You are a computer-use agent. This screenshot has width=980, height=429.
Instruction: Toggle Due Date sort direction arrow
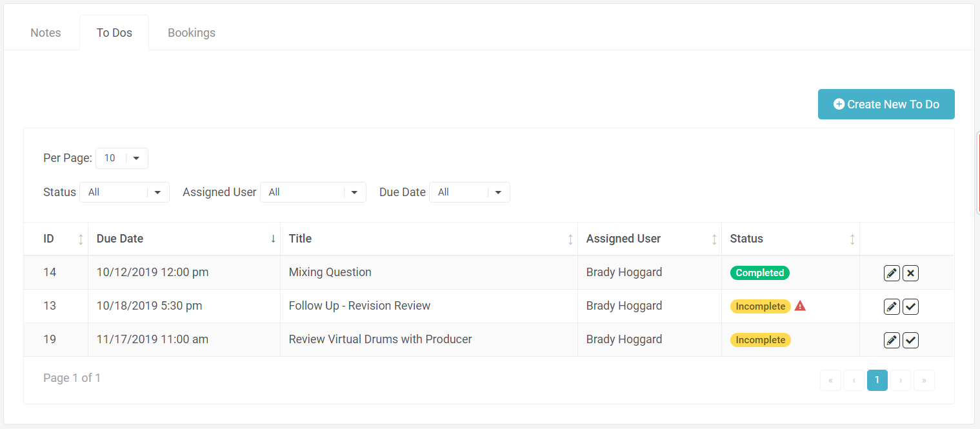pos(273,239)
